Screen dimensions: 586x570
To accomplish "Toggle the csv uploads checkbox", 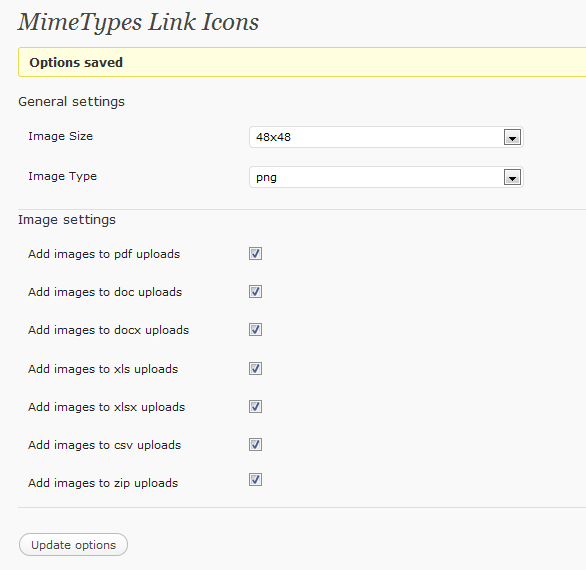I will click(x=255, y=445).
